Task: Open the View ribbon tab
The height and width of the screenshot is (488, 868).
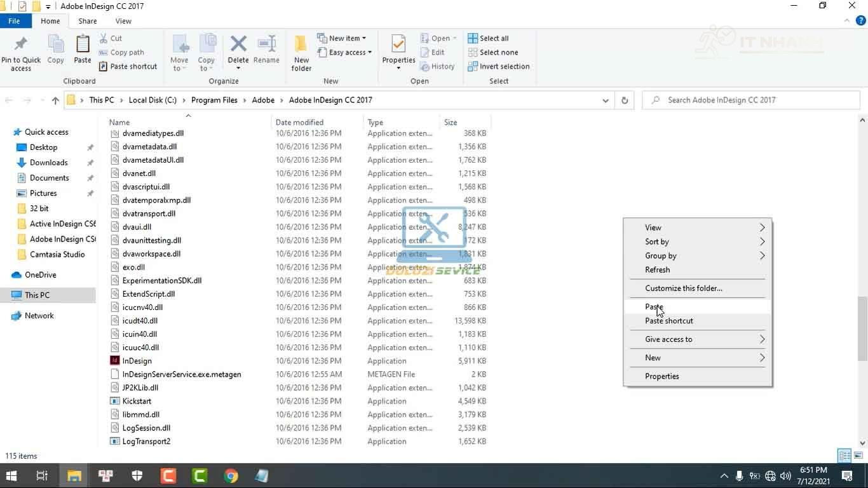Action: (123, 21)
